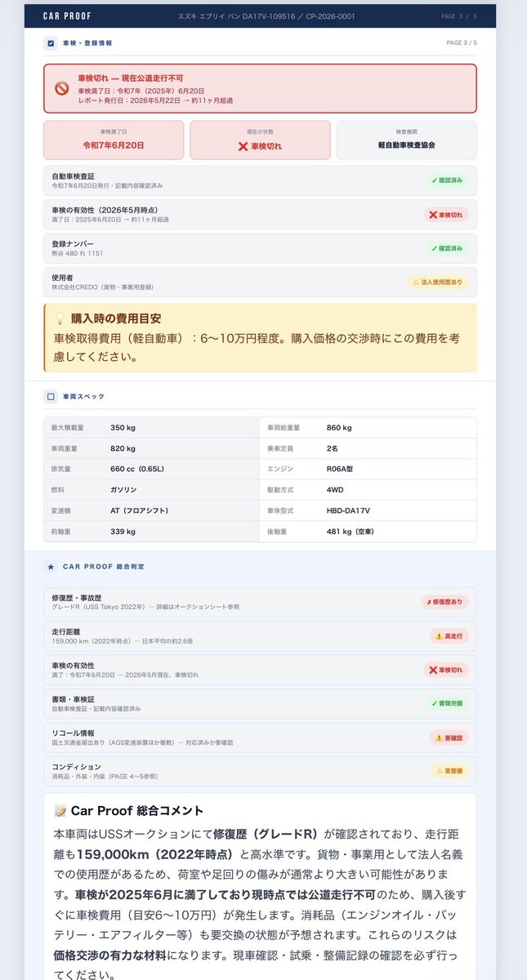Click 最大積載量 value 350 kg

tap(123, 427)
